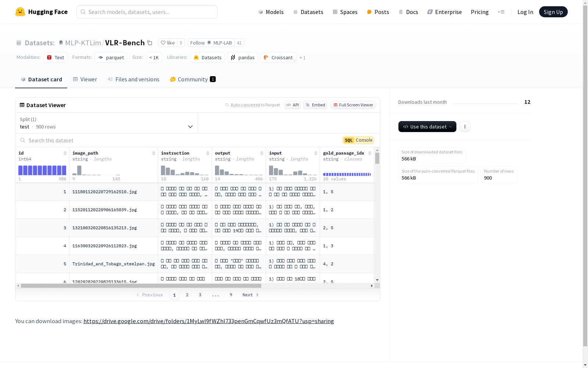This screenshot has width=588, height=368.
Task: Show the +1 additional libraries
Action: 302,57
